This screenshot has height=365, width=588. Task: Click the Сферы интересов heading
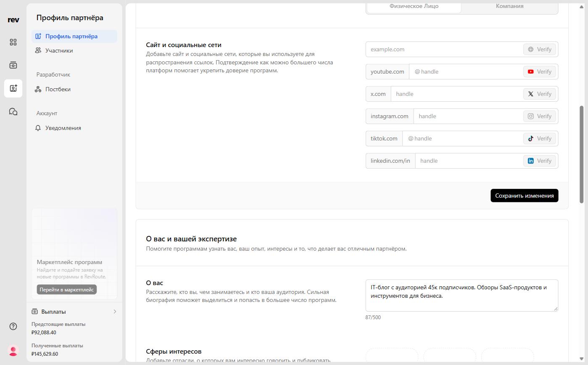pyautogui.click(x=174, y=352)
